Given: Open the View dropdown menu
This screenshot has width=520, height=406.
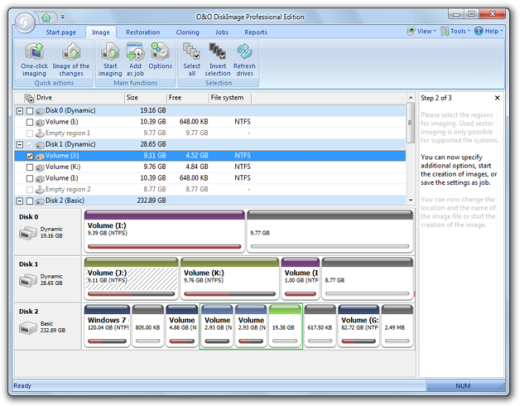Looking at the screenshot, I should (x=421, y=31).
